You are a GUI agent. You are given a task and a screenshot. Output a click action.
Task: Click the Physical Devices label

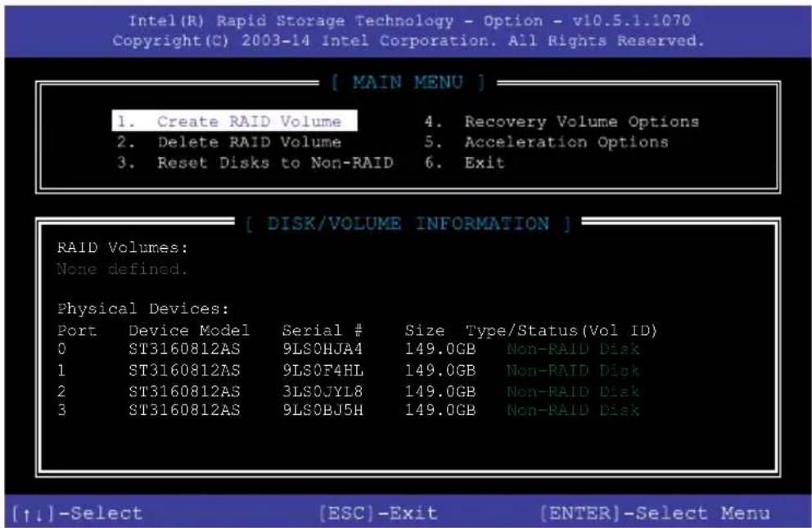[143, 309]
